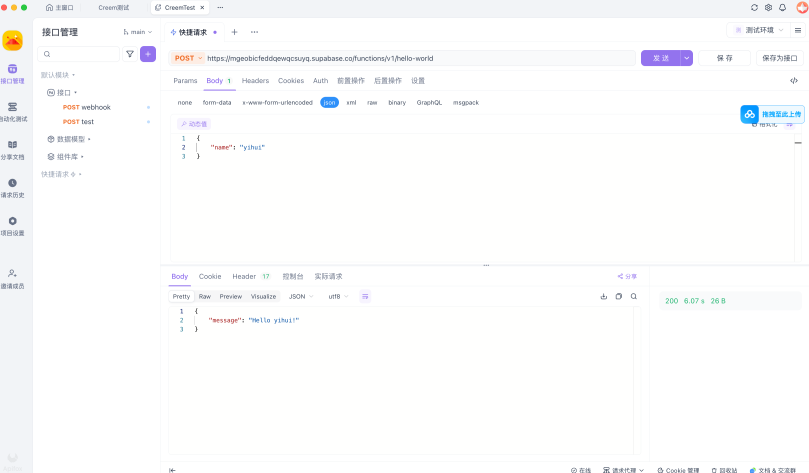Click the filter funnel icon beside search
Viewport: 809px width, 473px height.
point(129,54)
